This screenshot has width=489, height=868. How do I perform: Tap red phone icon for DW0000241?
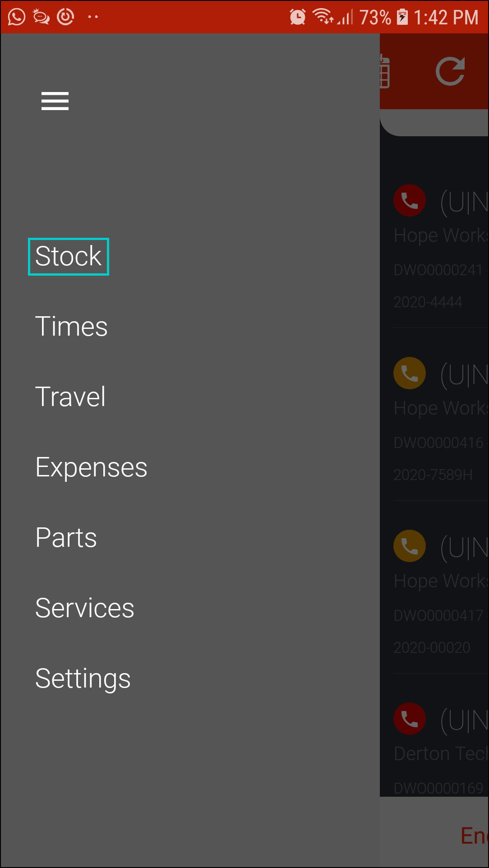click(x=410, y=200)
